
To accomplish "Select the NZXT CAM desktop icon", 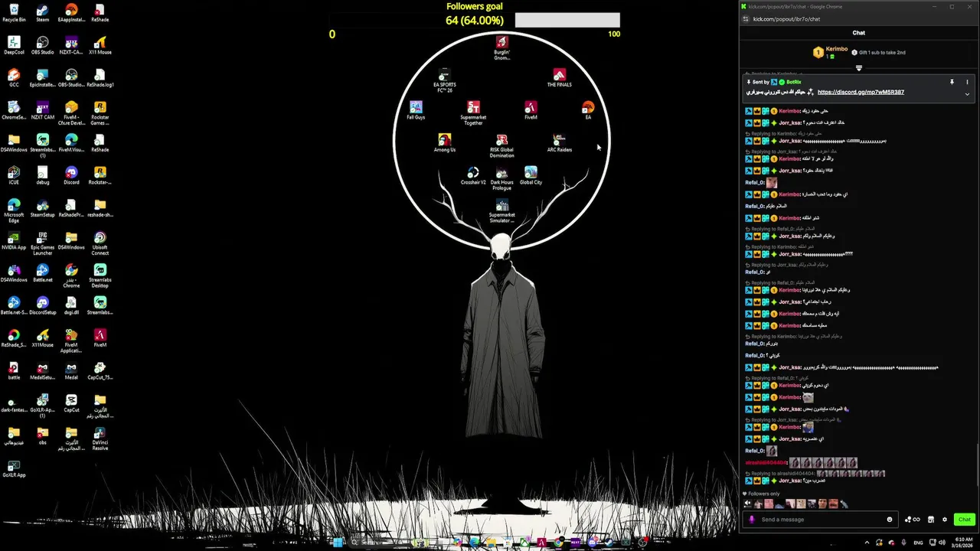I will click(42, 111).
